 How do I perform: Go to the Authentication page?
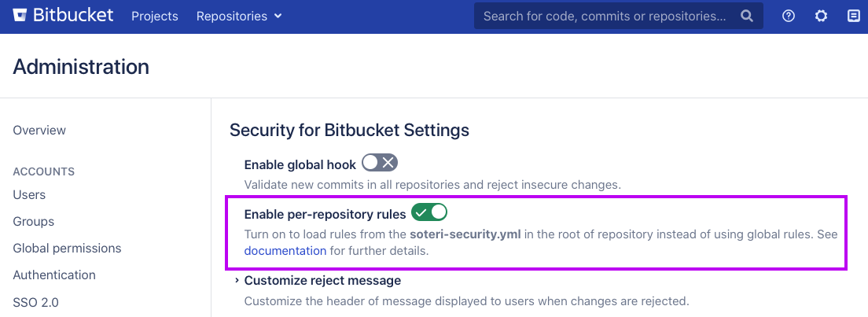[x=54, y=275]
